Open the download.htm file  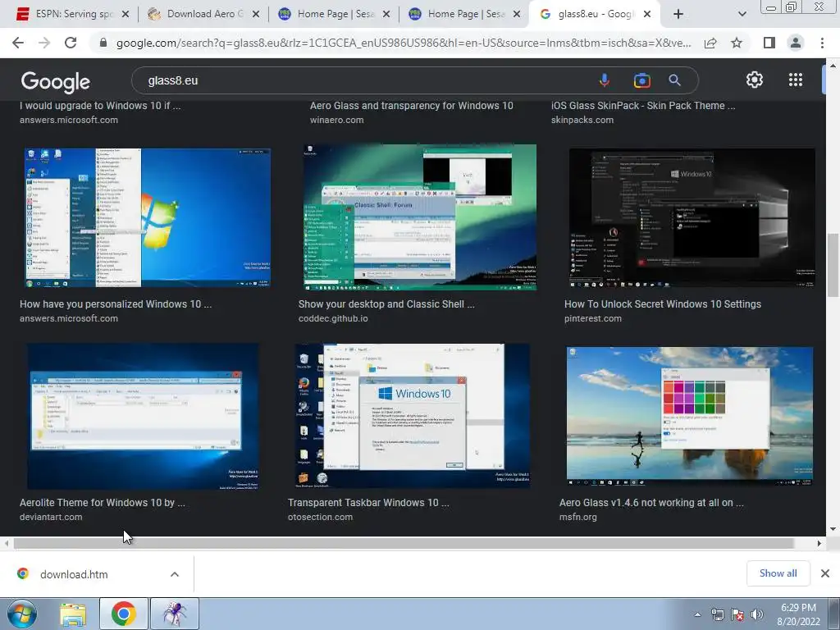pos(74,574)
